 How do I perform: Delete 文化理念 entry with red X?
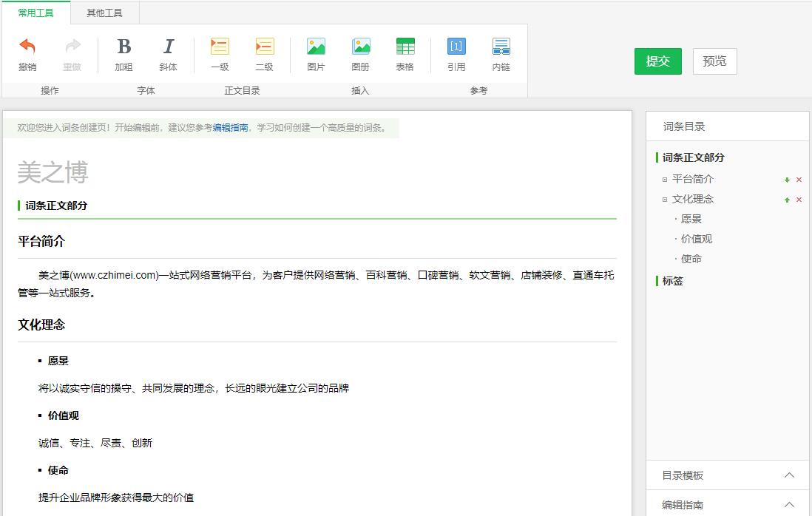point(799,200)
